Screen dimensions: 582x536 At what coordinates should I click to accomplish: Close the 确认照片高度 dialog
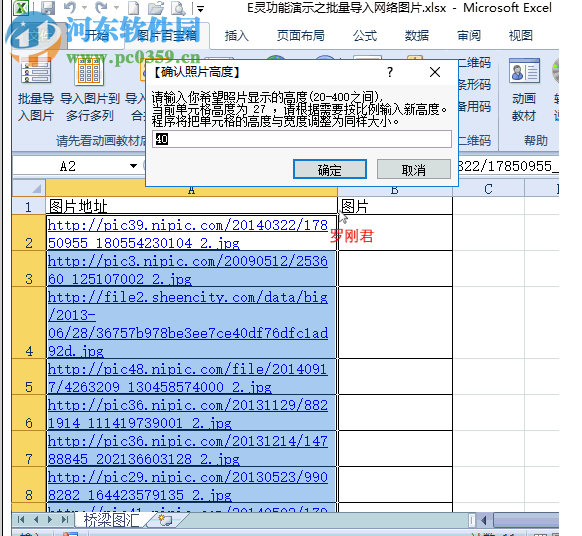435,72
